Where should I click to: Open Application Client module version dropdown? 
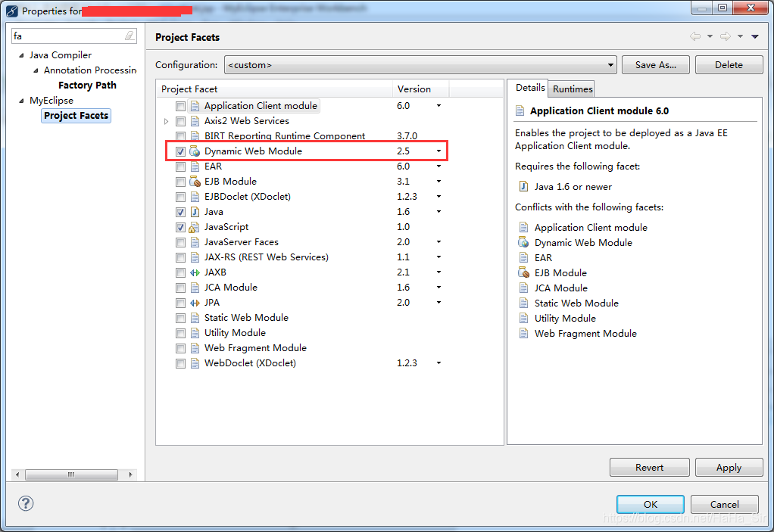[438, 105]
